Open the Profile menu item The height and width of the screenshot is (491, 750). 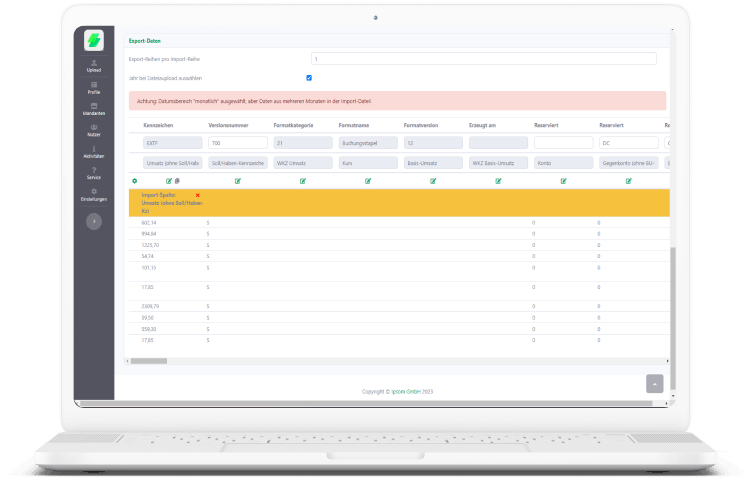(x=94, y=86)
